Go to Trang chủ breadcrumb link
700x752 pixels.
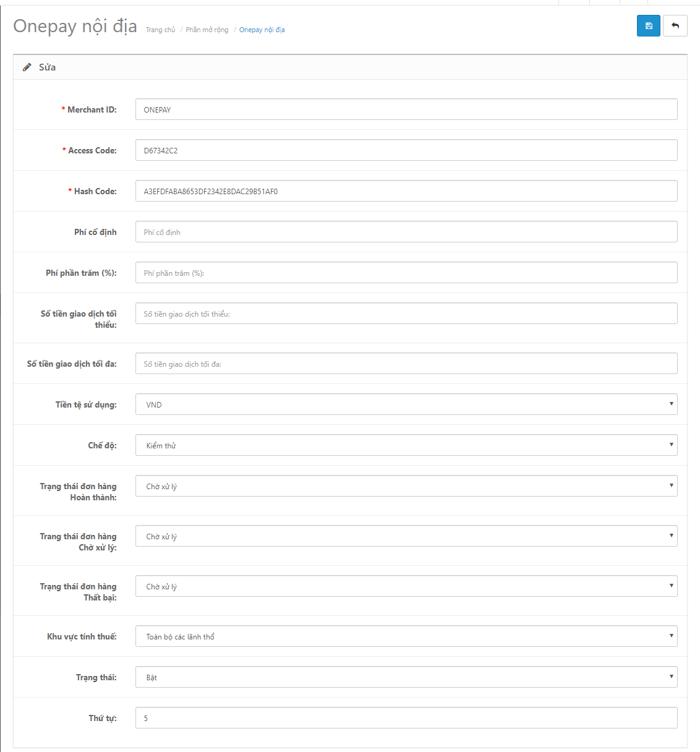[160, 30]
